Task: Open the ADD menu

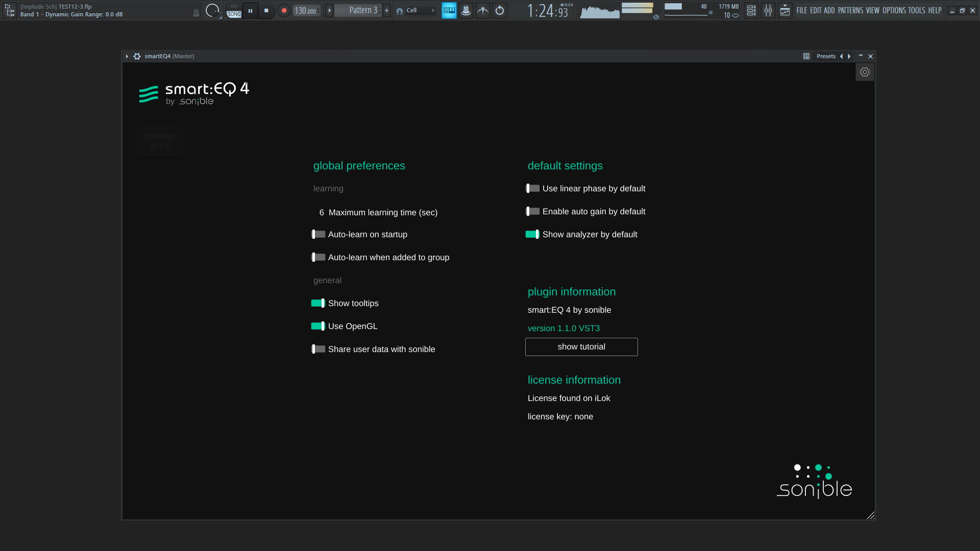Action: point(829,10)
